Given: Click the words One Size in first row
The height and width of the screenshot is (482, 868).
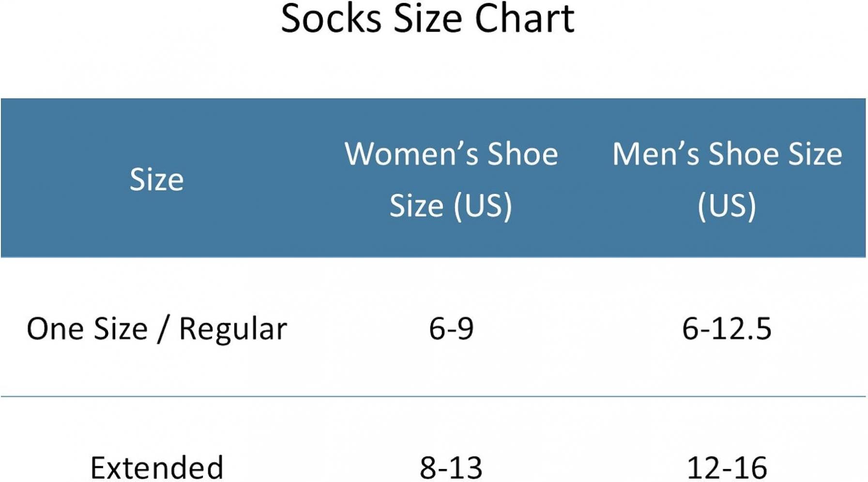Looking at the screenshot, I should point(87,328).
